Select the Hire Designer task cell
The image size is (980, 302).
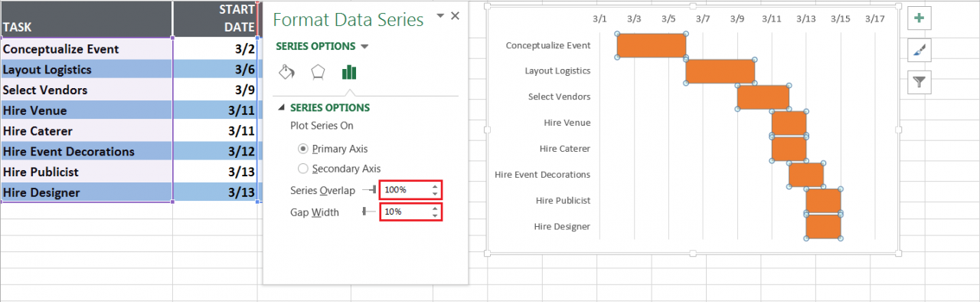(x=87, y=192)
